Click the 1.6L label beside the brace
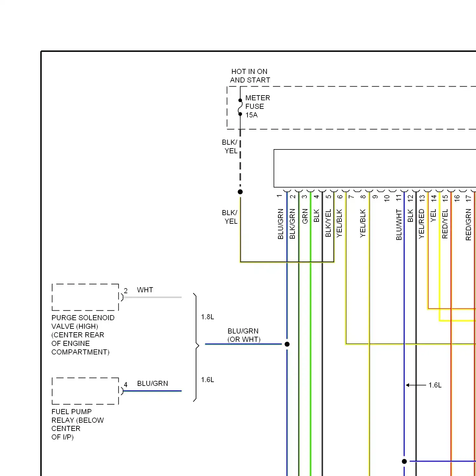The width and height of the screenshot is (476, 476). pos(208,380)
